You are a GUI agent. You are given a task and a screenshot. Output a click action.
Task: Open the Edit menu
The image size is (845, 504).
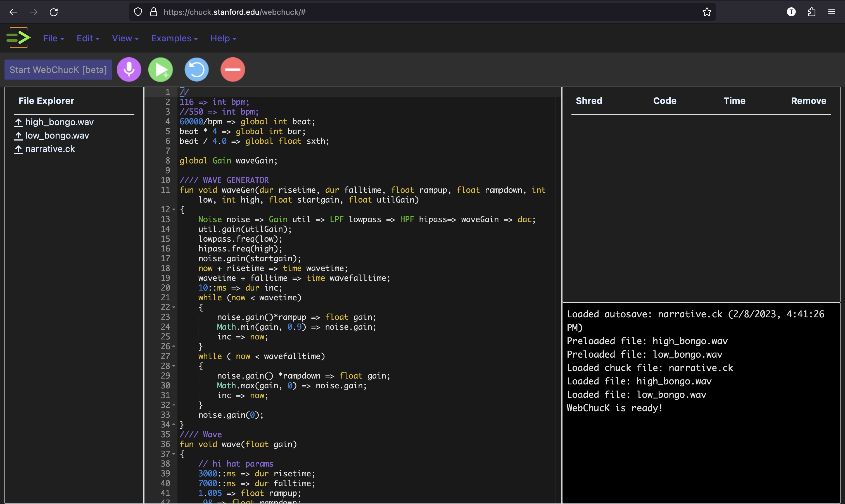pyautogui.click(x=88, y=38)
